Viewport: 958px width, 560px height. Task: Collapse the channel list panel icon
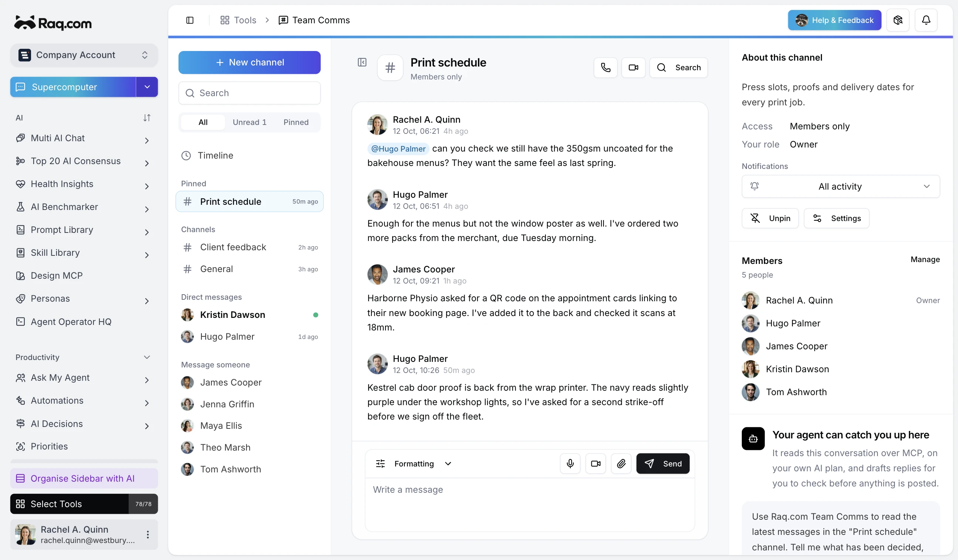pos(362,62)
